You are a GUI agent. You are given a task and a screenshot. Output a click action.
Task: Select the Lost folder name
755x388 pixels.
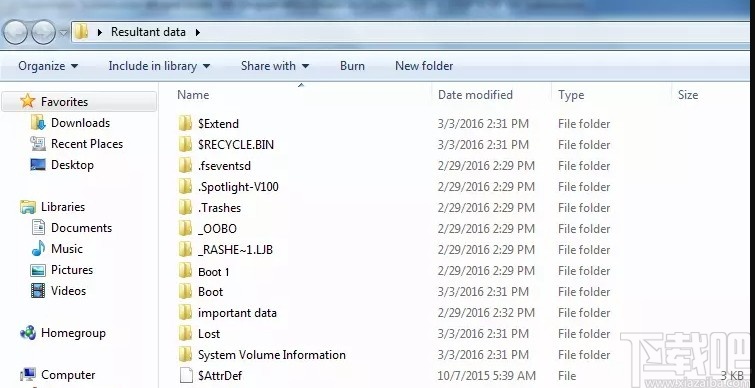[209, 334]
